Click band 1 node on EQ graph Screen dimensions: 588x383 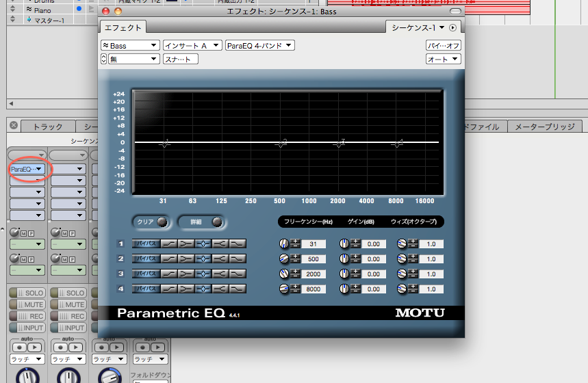pos(164,144)
